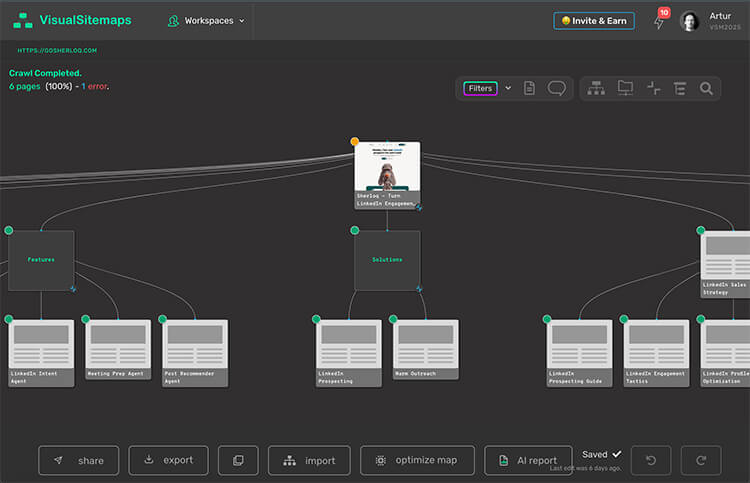
Task: Click the '1 error' link text
Action: pyautogui.click(x=95, y=87)
